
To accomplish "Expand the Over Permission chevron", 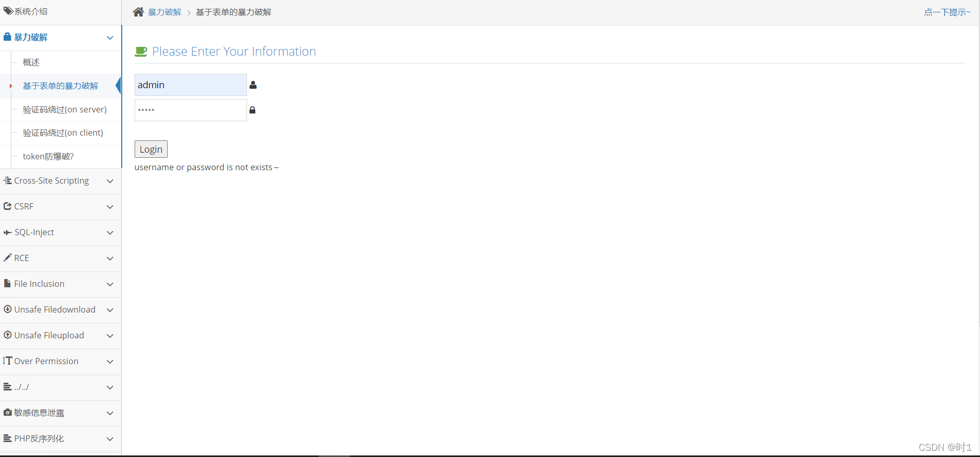I will (x=110, y=362).
